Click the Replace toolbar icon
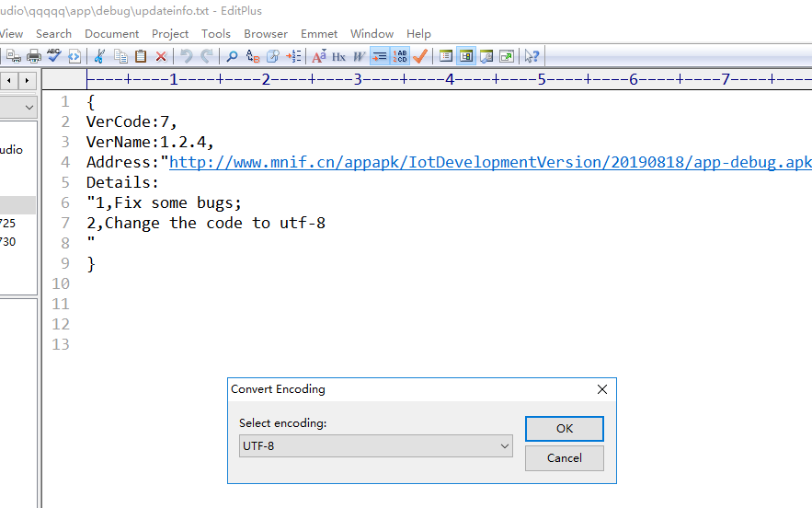Viewport: 812px width, 508px height. (x=252, y=56)
